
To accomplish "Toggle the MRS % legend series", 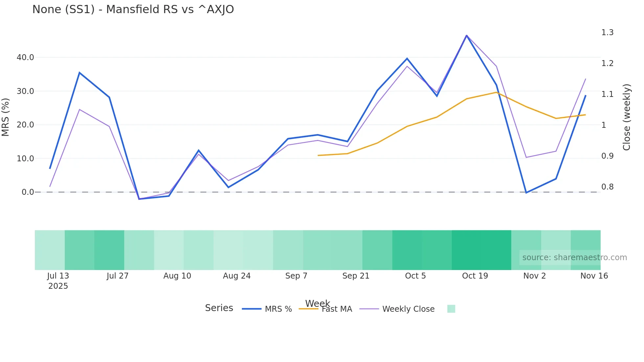I will [x=278, y=309].
